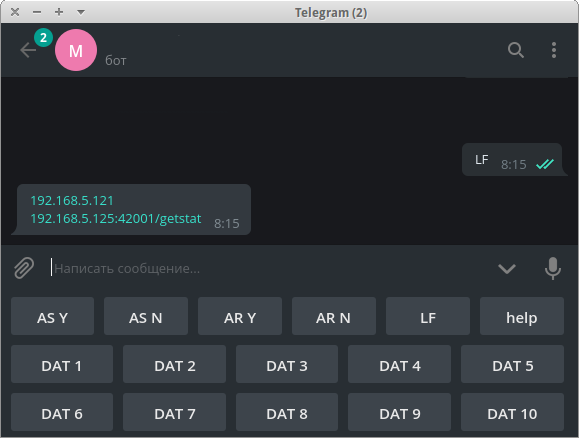Search this chat with magnifier icon
This screenshot has height=438, width=579.
pyautogui.click(x=516, y=50)
